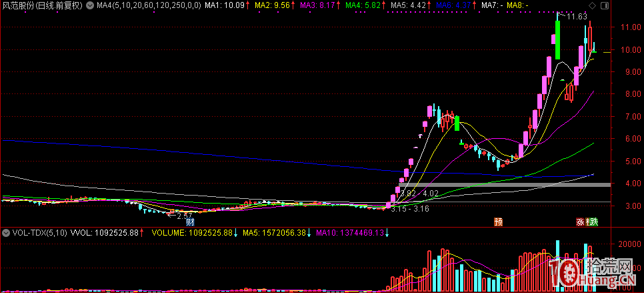The width and height of the screenshot is (644, 293).
Task: Click the MA7 label in header
Action: click(492, 6)
